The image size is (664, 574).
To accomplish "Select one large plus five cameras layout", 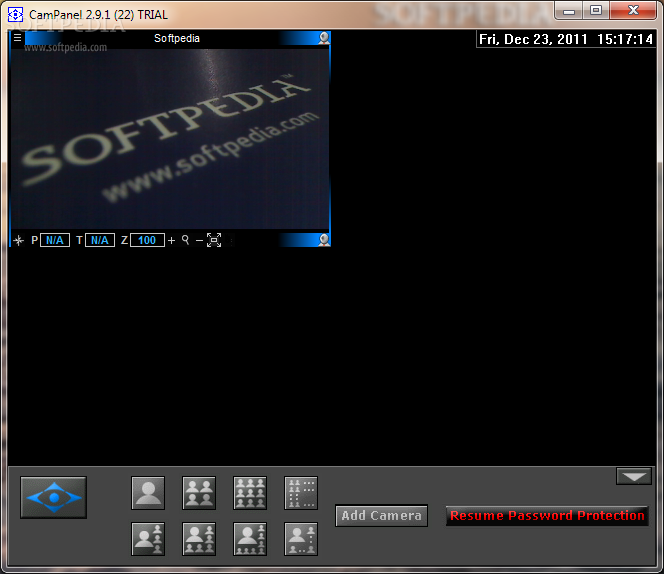I will (x=199, y=539).
